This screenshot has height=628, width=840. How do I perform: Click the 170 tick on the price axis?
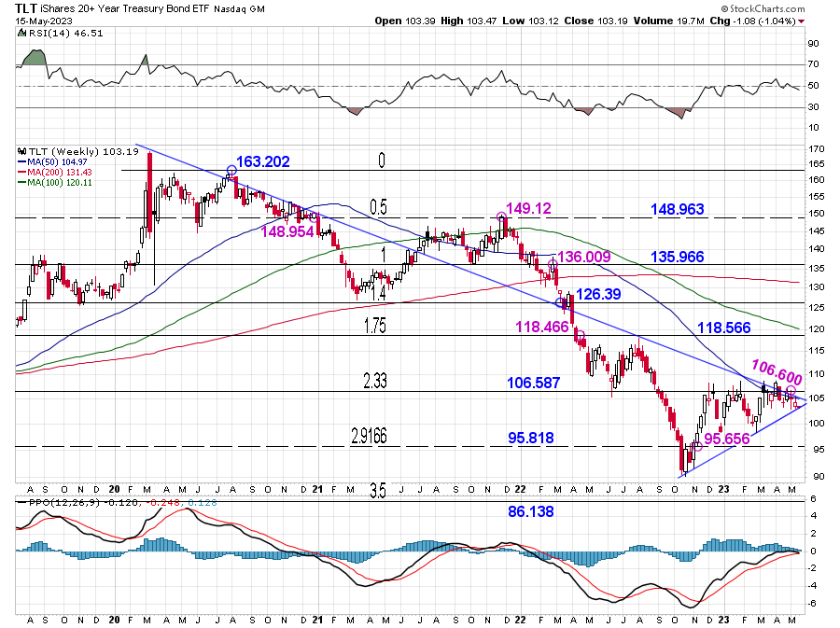click(817, 149)
